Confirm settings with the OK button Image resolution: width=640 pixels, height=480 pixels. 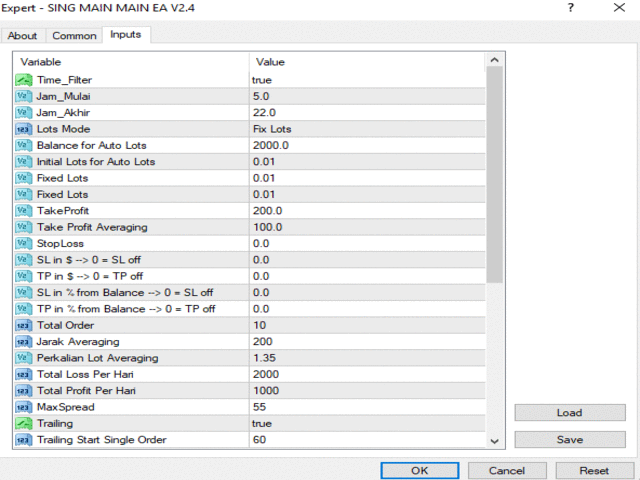(420, 471)
